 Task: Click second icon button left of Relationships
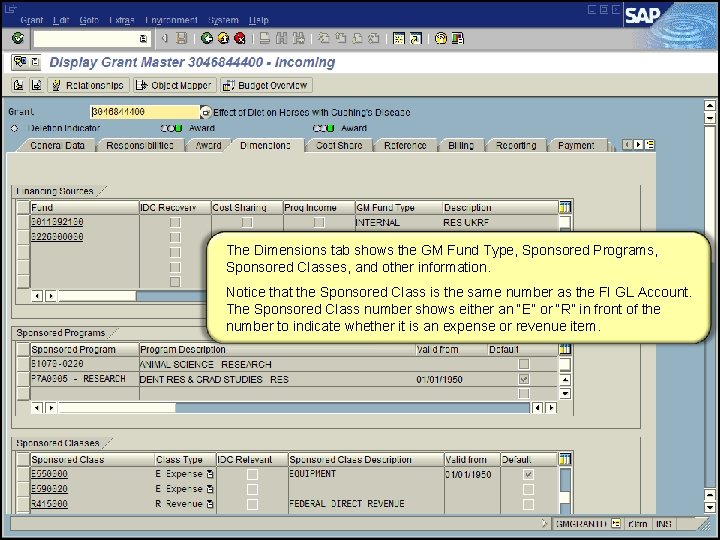(36, 85)
